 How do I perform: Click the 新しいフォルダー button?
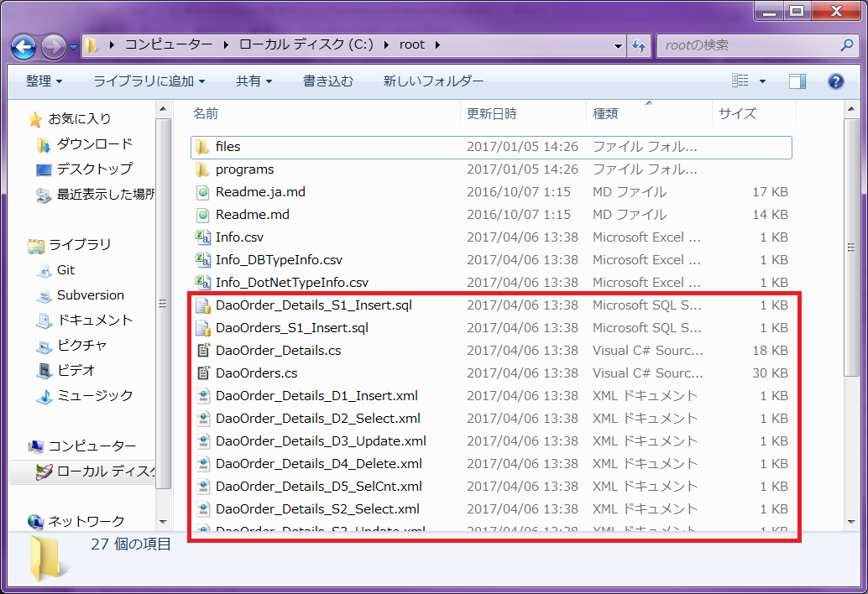pyautogui.click(x=433, y=81)
